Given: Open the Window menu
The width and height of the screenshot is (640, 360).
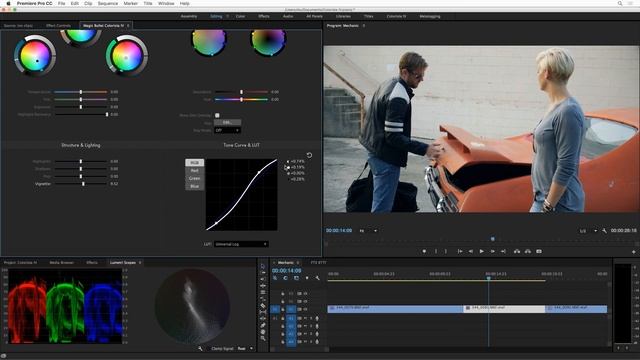Looking at the screenshot, I should pos(166,3).
